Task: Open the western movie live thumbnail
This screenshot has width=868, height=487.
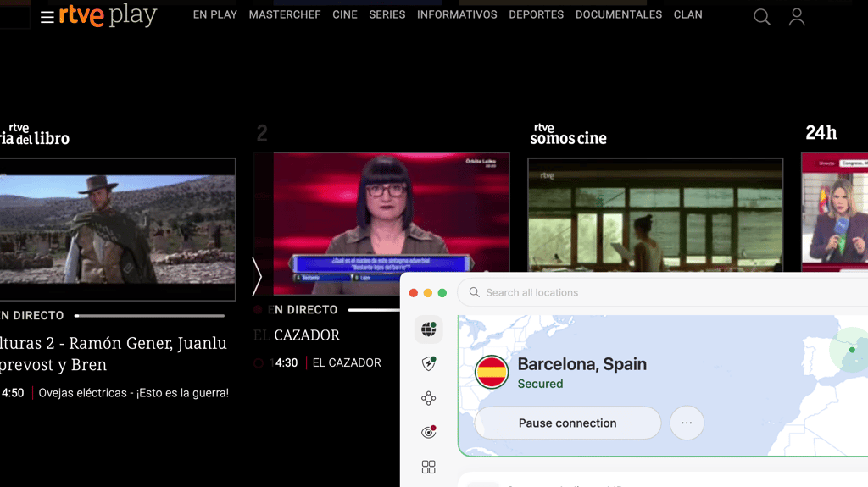Action: point(117,230)
